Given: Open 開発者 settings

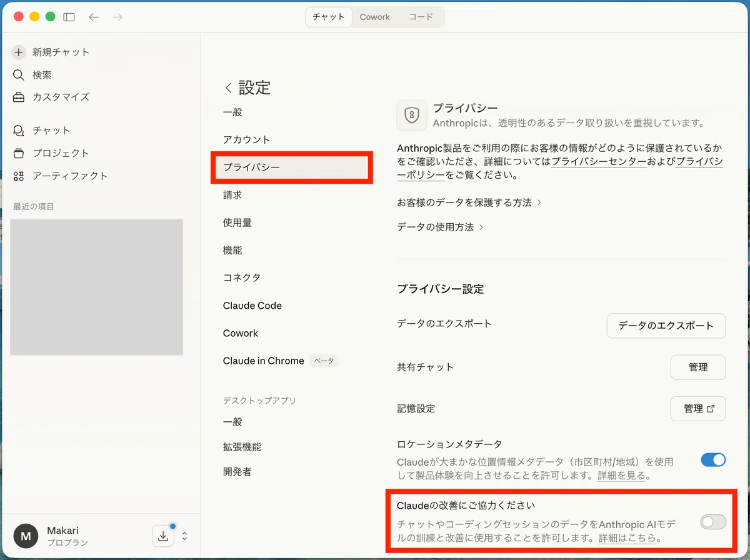Looking at the screenshot, I should click(x=237, y=472).
